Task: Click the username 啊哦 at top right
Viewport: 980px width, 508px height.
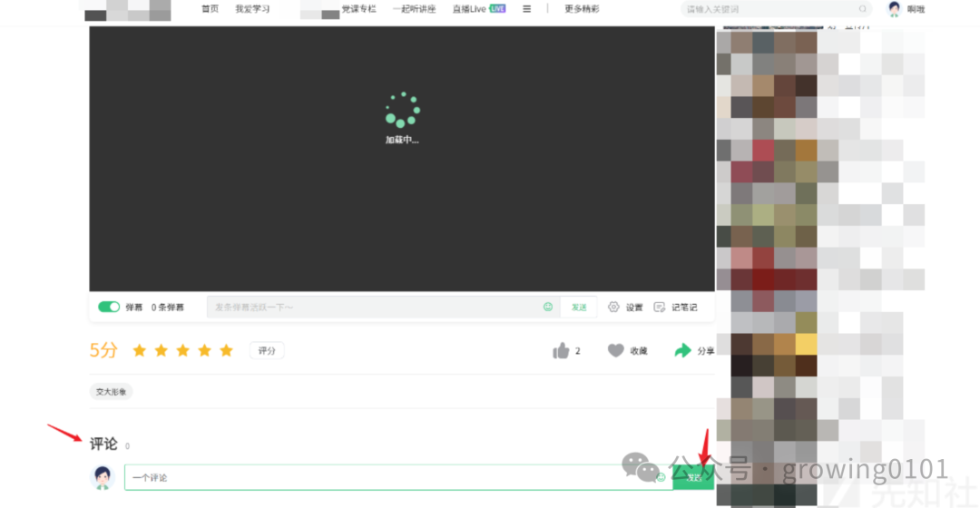Action: coord(916,9)
